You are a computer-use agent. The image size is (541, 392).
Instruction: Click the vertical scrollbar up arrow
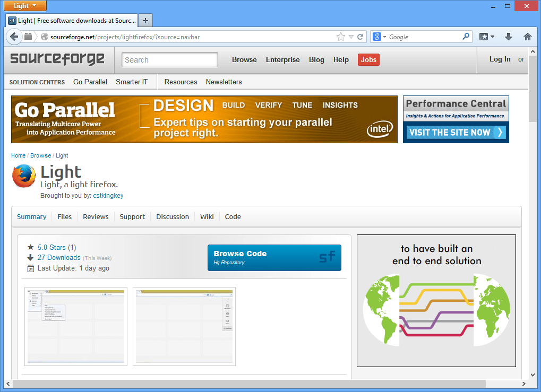[533, 51]
